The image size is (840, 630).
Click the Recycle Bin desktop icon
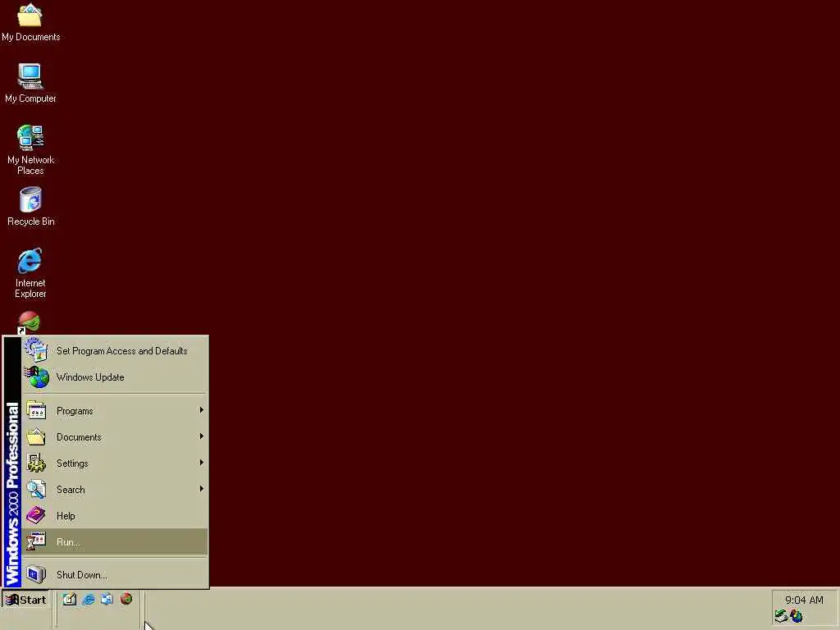pyautogui.click(x=30, y=206)
